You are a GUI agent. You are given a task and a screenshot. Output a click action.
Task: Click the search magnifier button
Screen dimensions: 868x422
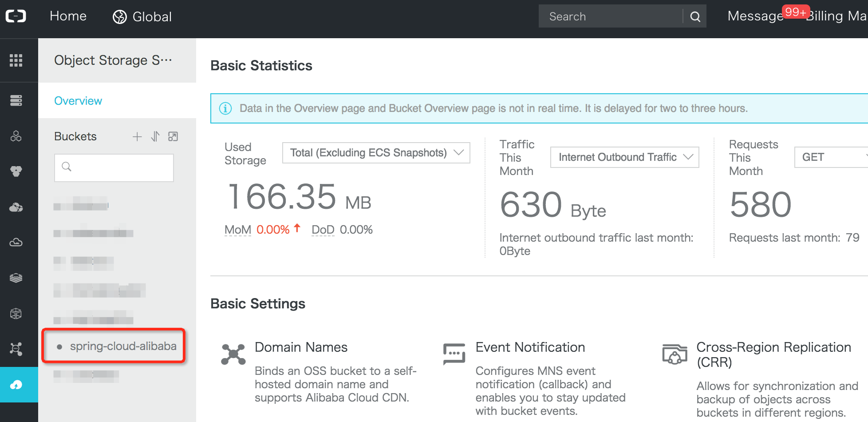(x=695, y=17)
